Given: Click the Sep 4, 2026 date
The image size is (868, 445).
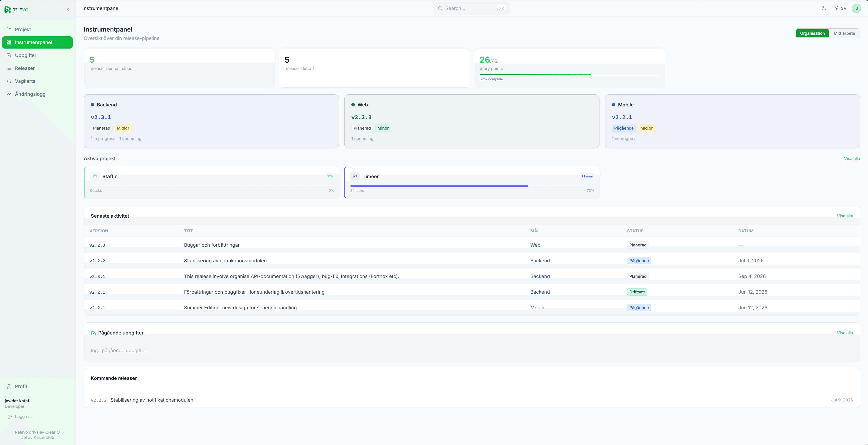Looking at the screenshot, I should point(752,277).
